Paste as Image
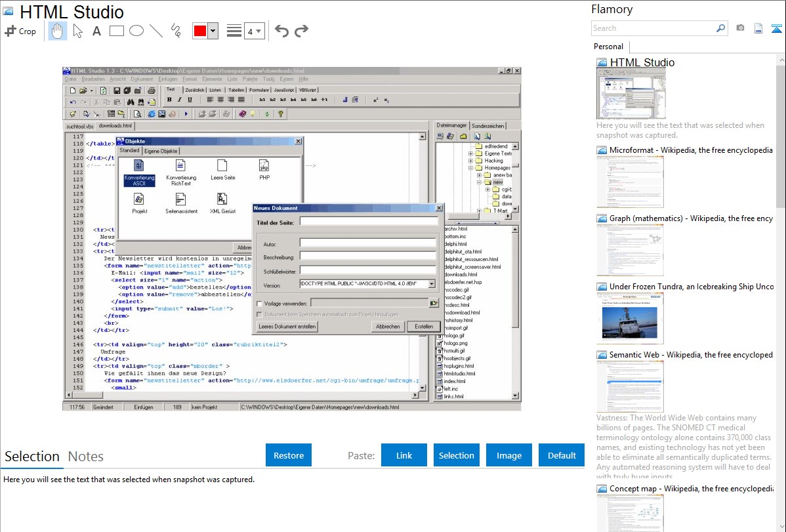Screen dimensions: 786x532 (508, 455)
